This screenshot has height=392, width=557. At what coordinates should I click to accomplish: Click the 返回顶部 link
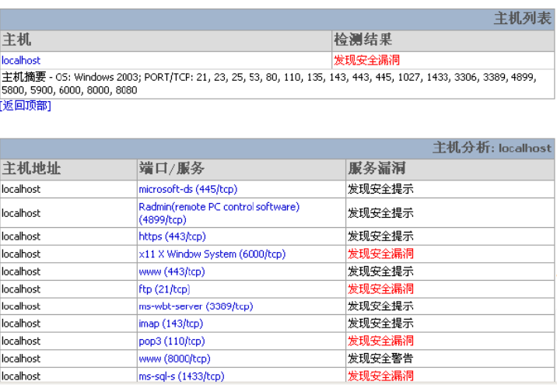click(26, 106)
